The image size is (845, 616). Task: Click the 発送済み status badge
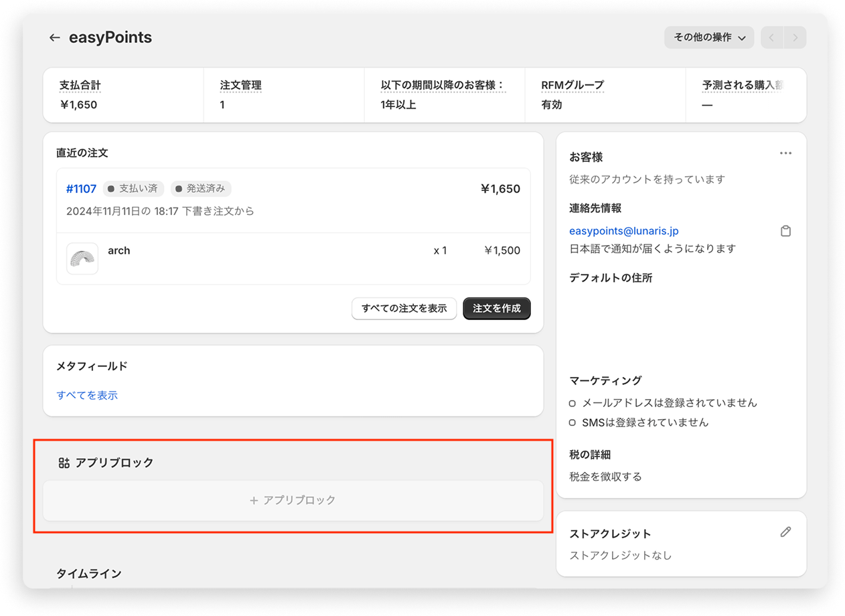201,189
